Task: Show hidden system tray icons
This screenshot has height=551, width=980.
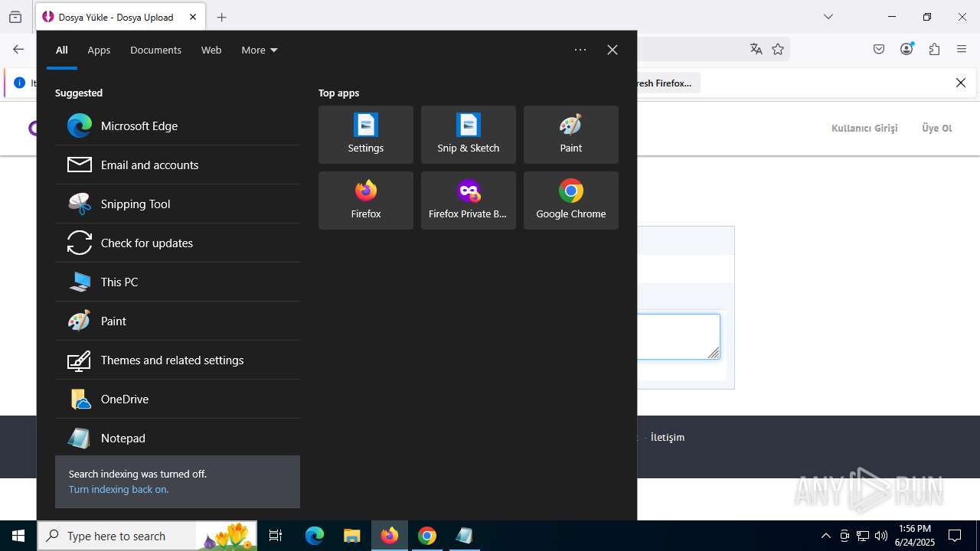Action: 826,536
